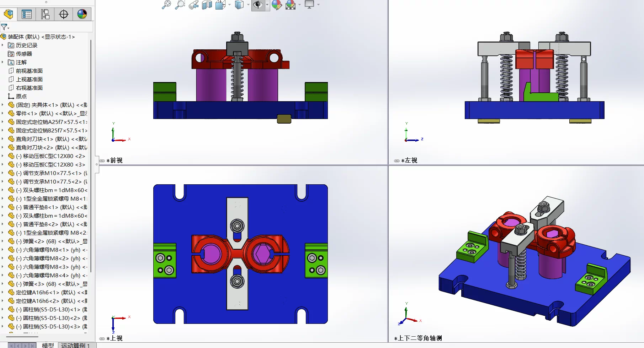Open the Display Style dropdown arrow
Image resolution: width=644 pixels, height=348 pixels.
(x=248, y=5)
